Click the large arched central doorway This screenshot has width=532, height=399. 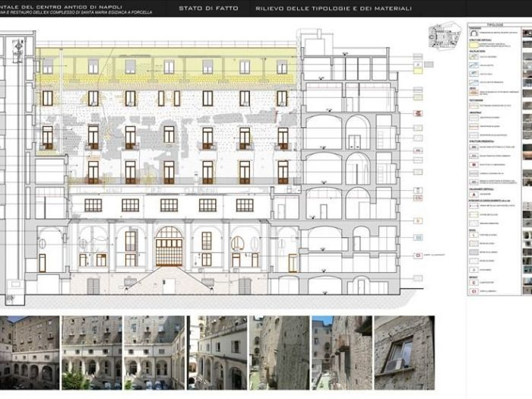pyautogui.click(x=169, y=246)
